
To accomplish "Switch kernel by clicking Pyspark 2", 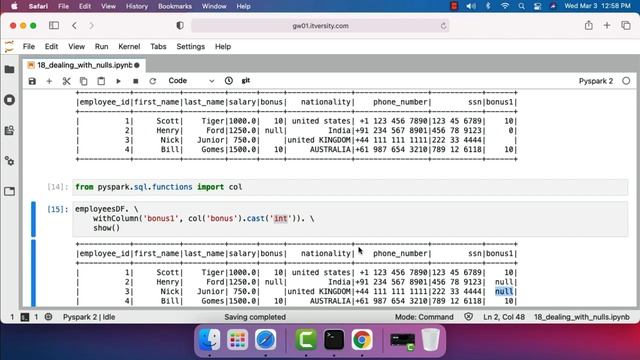I will pyautogui.click(x=596, y=81).
